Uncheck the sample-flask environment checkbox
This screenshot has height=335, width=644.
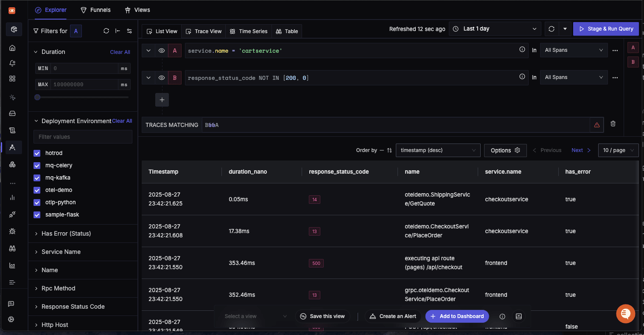[x=37, y=215]
